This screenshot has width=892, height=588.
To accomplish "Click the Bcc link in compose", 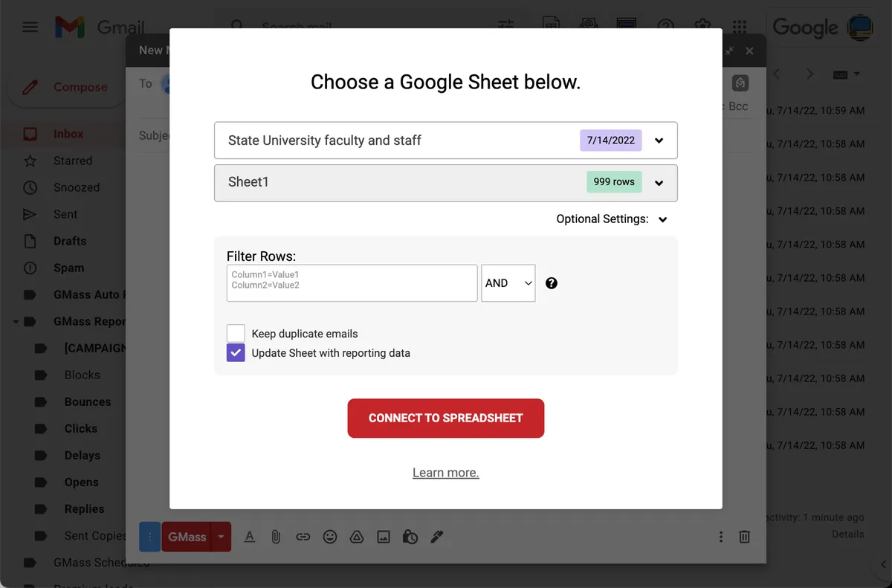I will click(738, 106).
